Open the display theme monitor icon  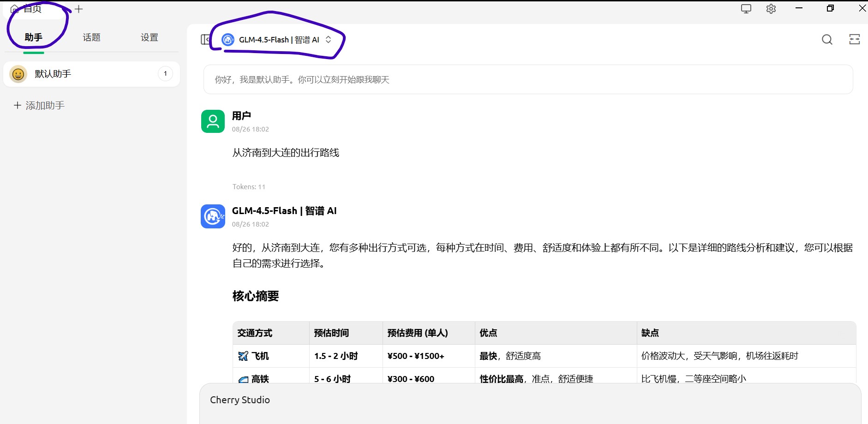tap(746, 9)
